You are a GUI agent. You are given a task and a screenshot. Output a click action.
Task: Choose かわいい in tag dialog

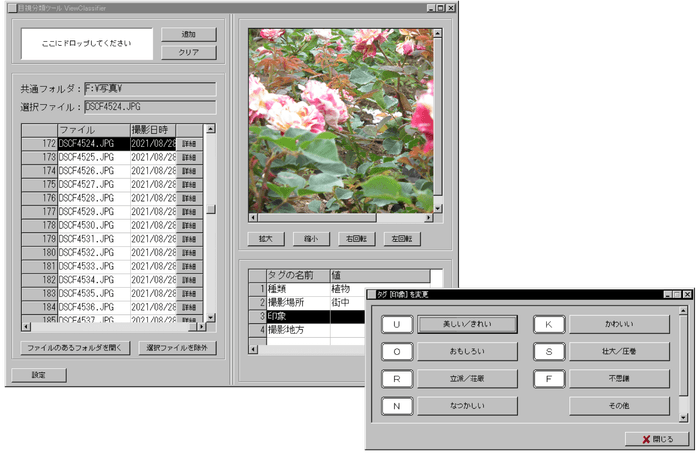pyautogui.click(x=619, y=324)
